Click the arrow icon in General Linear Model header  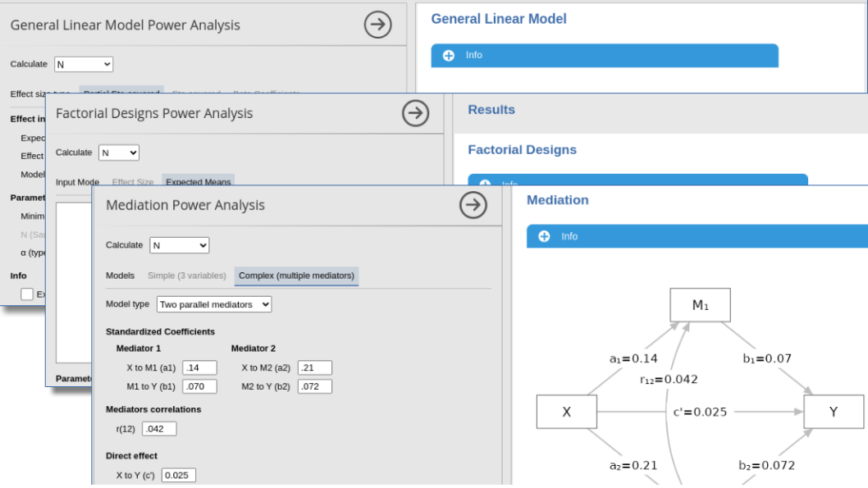click(377, 25)
